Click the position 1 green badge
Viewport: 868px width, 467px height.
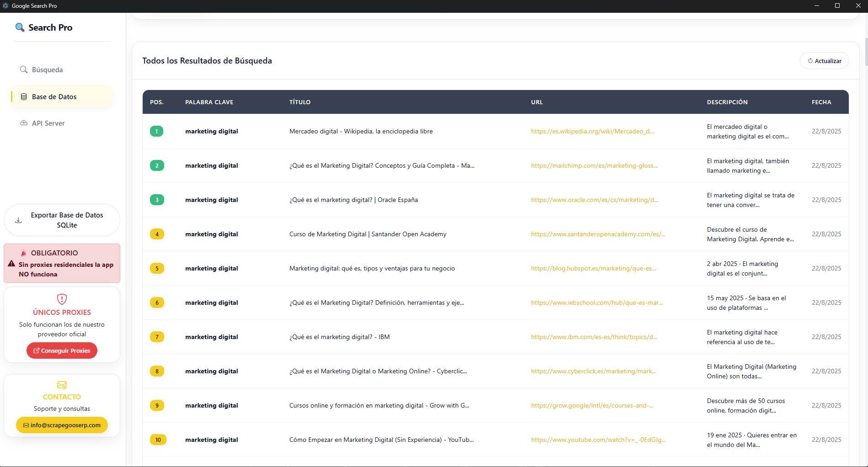(x=156, y=132)
